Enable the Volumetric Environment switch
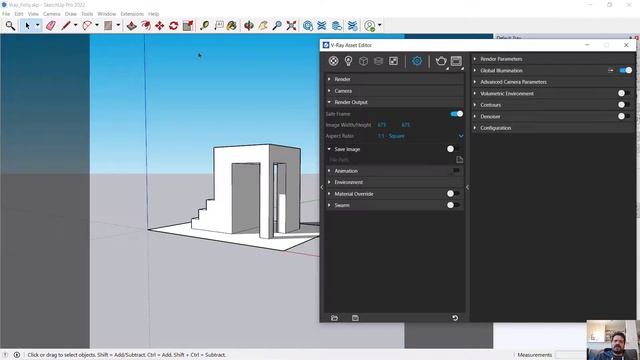Image resolution: width=640 pixels, height=360 pixels. pyautogui.click(x=624, y=93)
